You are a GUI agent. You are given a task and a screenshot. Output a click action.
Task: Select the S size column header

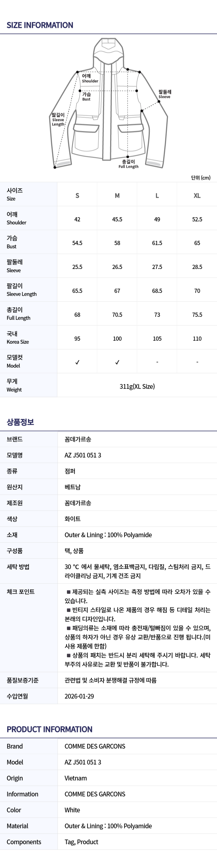point(77,195)
